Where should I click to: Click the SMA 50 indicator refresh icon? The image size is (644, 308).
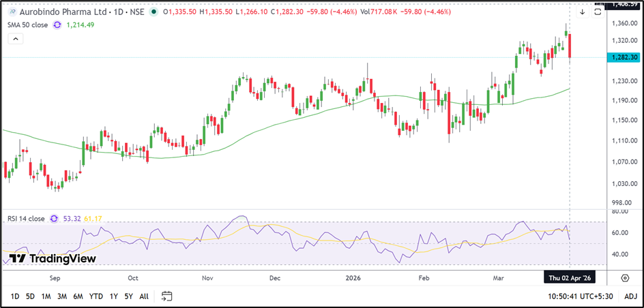click(x=57, y=25)
